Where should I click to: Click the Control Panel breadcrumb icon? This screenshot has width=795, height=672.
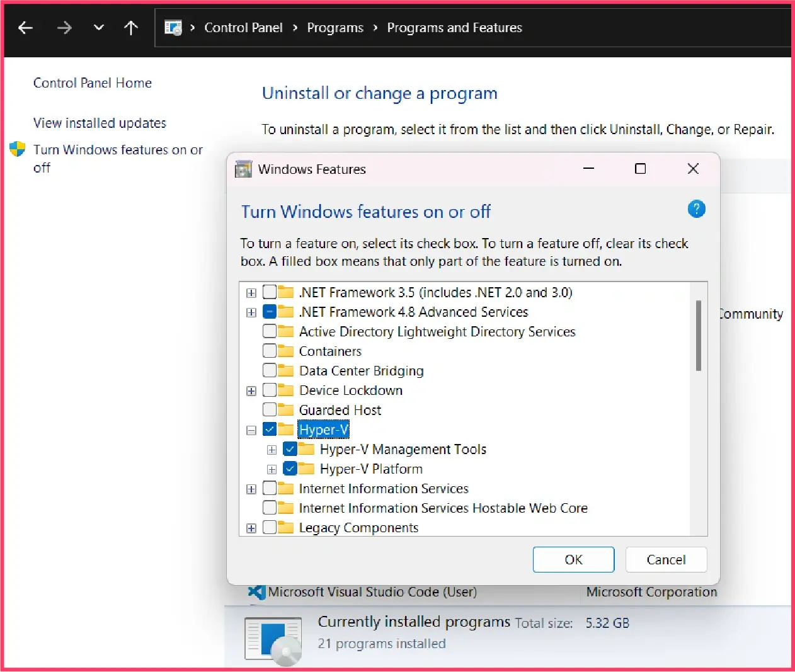(173, 27)
